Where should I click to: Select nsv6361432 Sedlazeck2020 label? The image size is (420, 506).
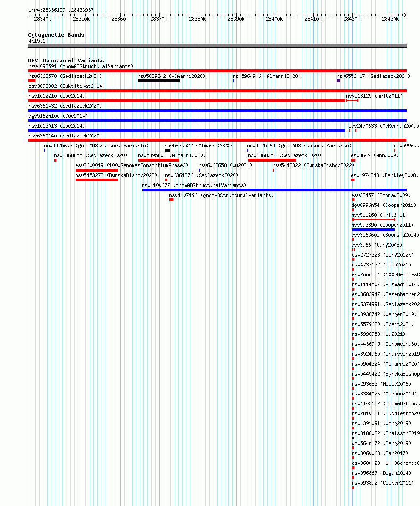[65, 106]
